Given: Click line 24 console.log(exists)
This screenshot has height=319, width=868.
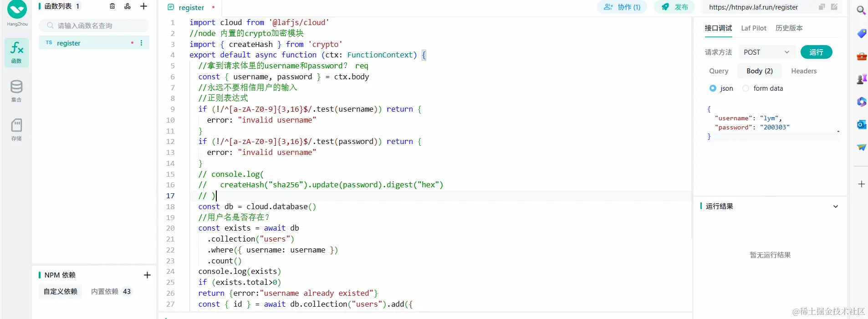Looking at the screenshot, I should tap(240, 272).
